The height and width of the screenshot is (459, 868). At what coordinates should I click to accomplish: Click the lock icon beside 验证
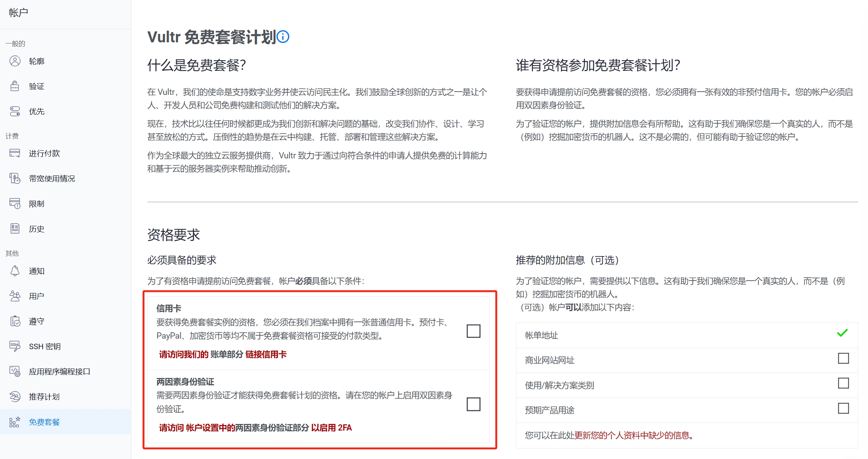coord(15,86)
